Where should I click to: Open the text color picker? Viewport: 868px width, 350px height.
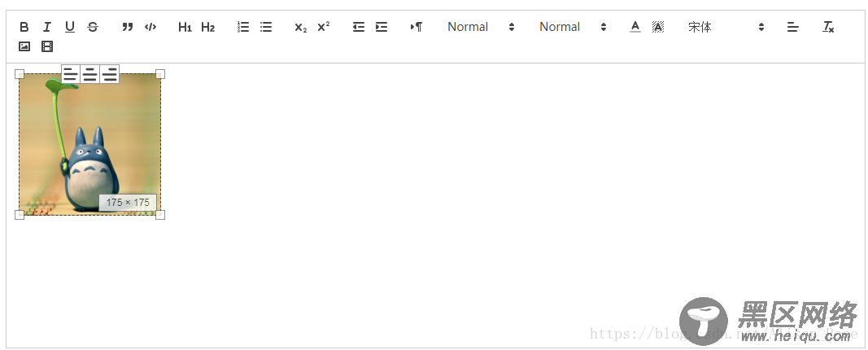pos(635,27)
